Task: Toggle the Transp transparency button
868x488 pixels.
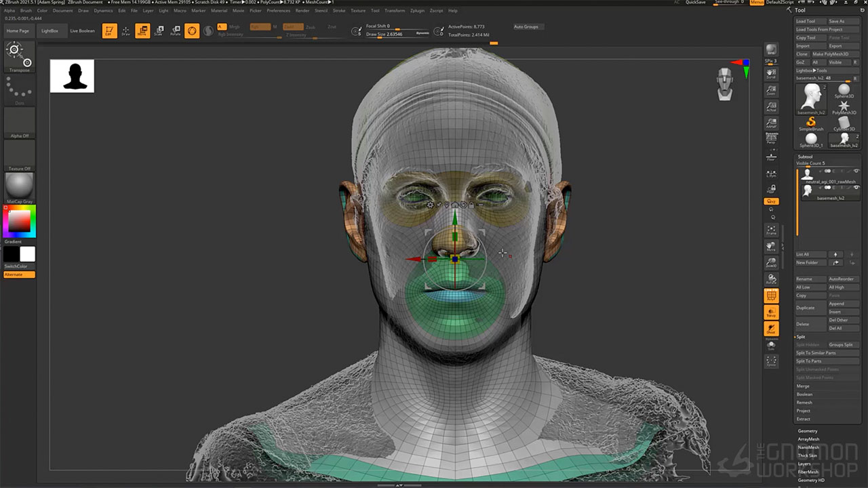Action: coord(771,312)
